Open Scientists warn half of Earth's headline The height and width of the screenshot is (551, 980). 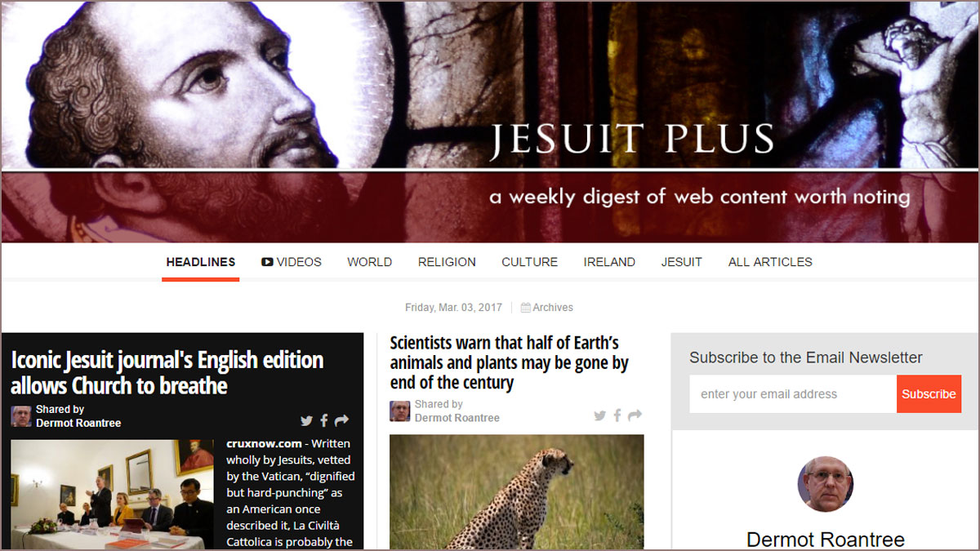coord(510,362)
